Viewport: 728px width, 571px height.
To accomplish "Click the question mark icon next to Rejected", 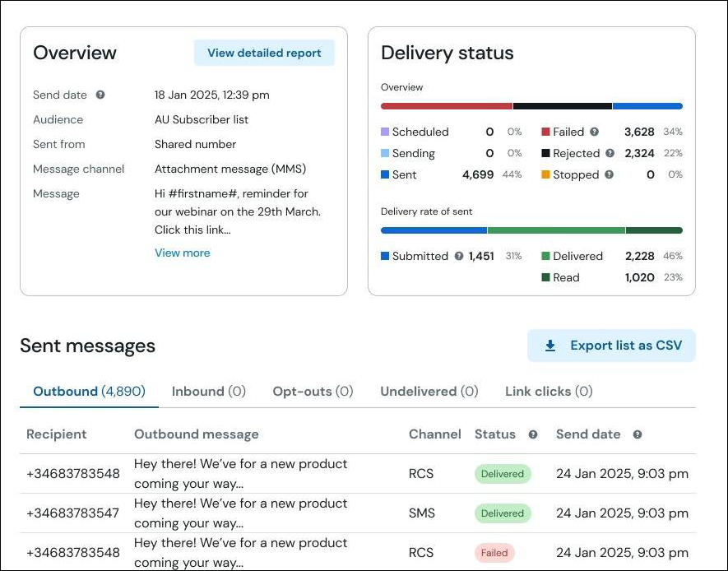I will (x=610, y=153).
